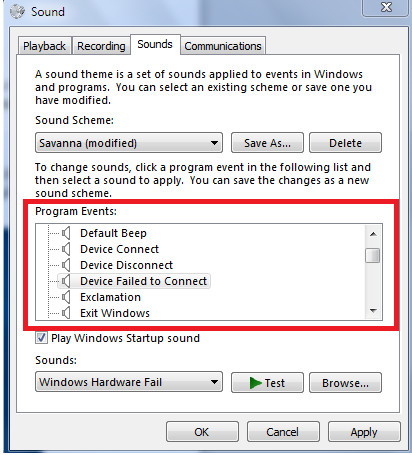Viewport: 412px width, 455px height.
Task: Switch to the Playback tab
Action: [x=44, y=46]
